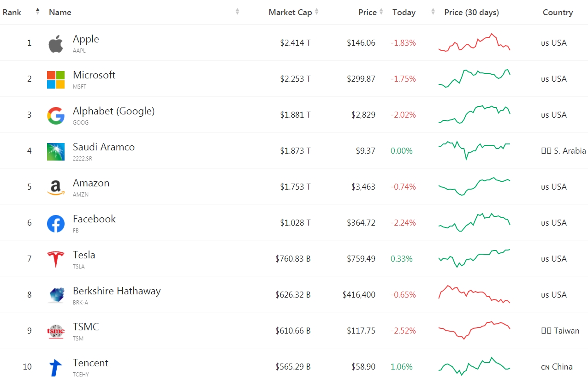This screenshot has width=588, height=382.
Task: Click the 1.06% daily change
Action: (402, 367)
